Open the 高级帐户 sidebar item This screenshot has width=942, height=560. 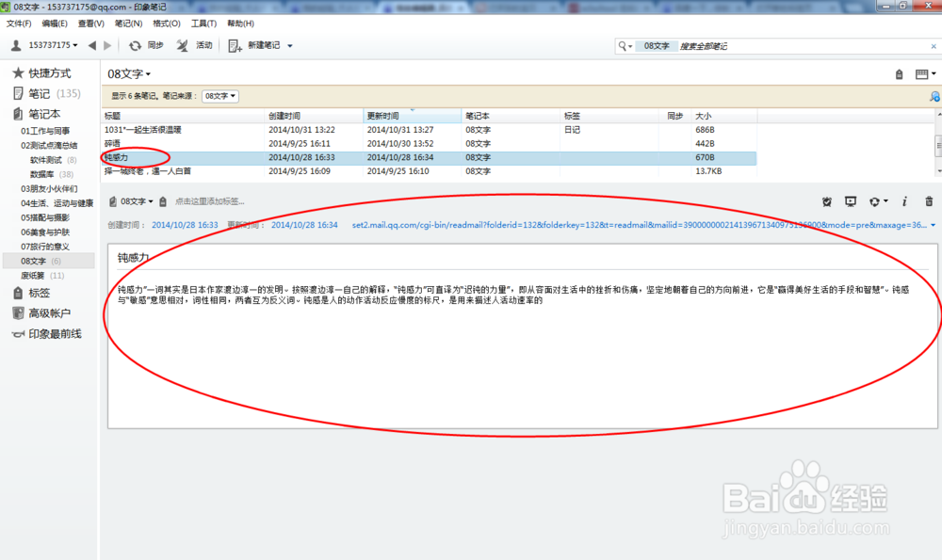coord(42,312)
